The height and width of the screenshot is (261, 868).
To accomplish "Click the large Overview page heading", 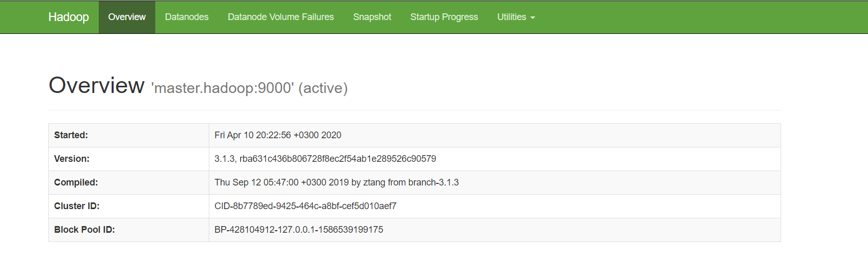I will pyautogui.click(x=97, y=85).
